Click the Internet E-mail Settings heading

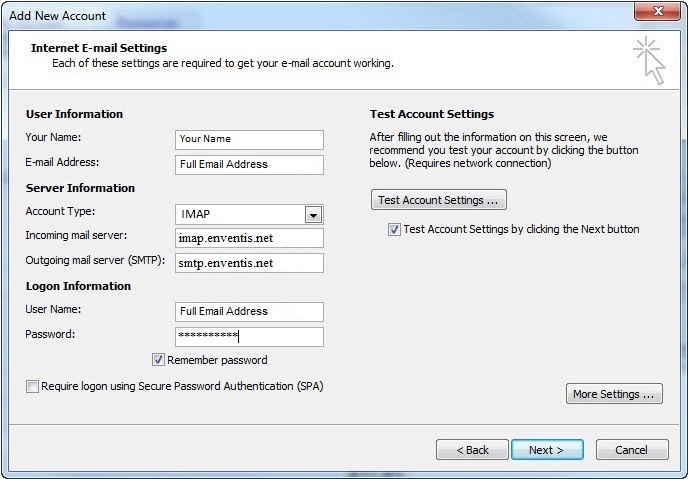coord(99,48)
